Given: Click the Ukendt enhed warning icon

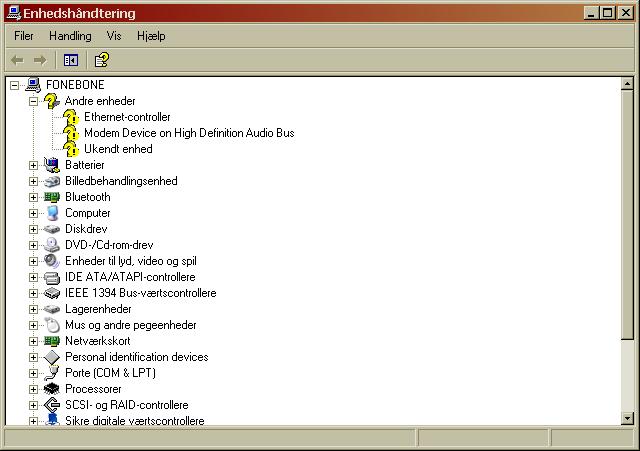Looking at the screenshot, I should click(71, 149).
